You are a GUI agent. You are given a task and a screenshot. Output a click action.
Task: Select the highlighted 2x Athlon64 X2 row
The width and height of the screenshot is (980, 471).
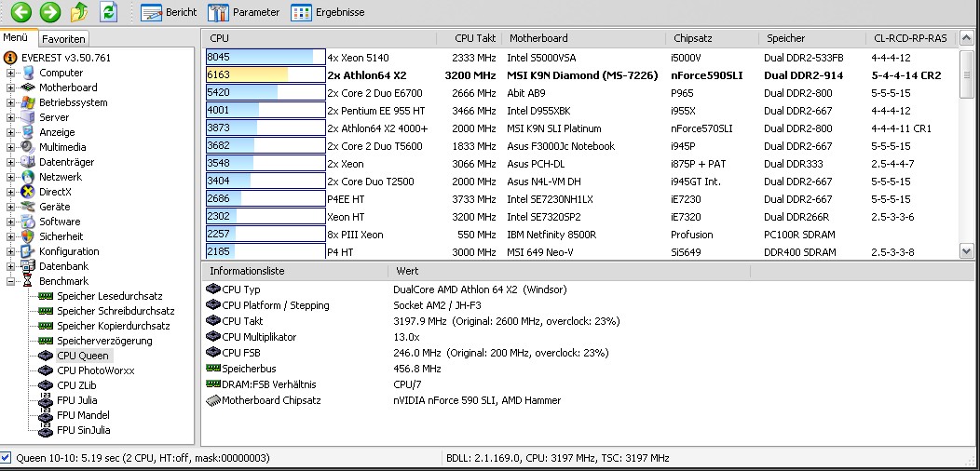580,75
